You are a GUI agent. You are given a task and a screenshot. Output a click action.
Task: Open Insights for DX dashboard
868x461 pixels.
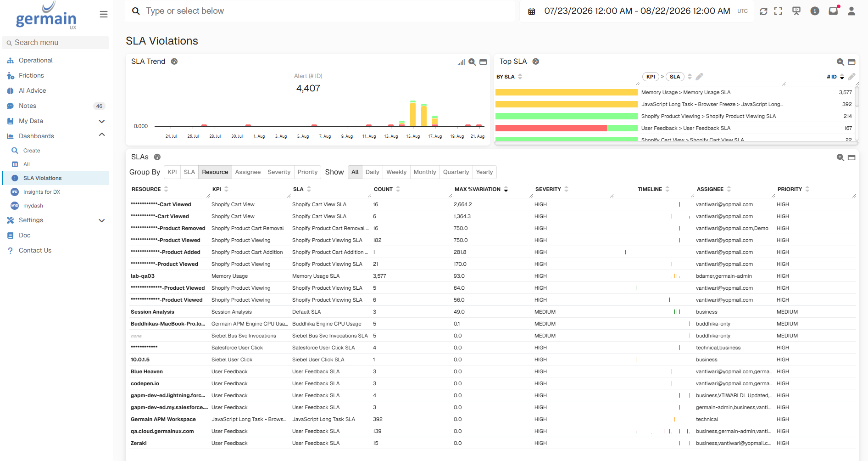[42, 192]
